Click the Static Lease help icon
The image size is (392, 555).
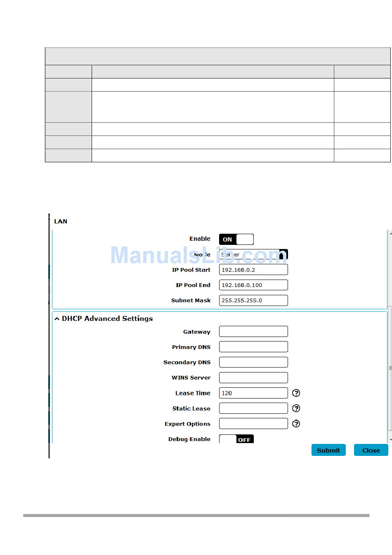pos(296,408)
